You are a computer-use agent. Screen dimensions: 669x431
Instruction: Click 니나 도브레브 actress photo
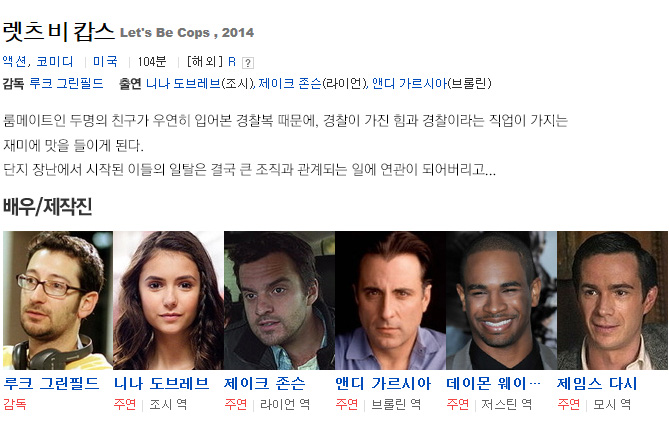(169, 300)
